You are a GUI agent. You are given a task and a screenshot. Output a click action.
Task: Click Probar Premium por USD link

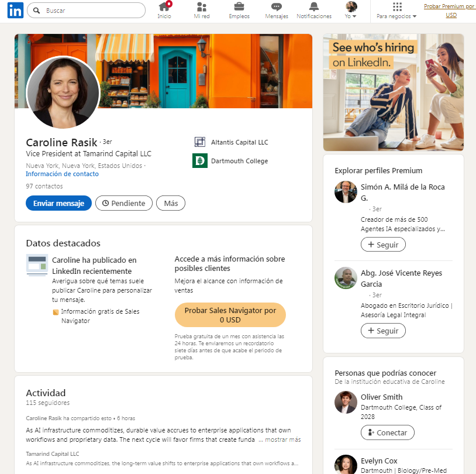click(x=450, y=11)
